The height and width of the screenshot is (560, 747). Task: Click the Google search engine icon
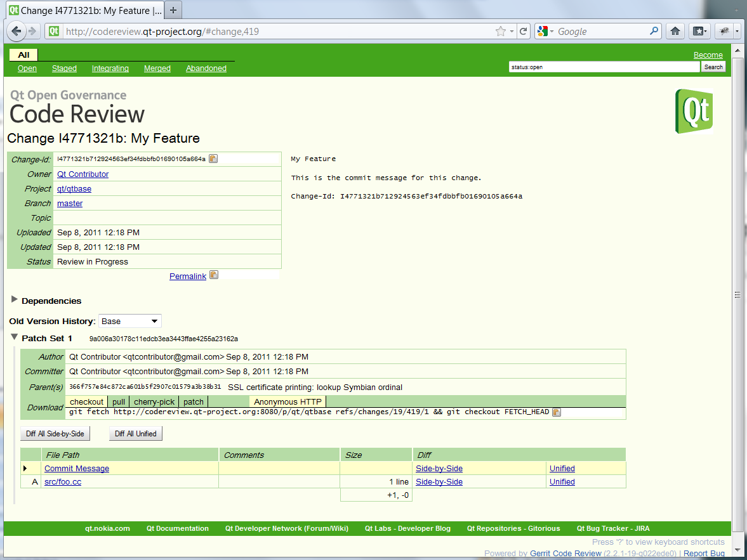click(x=542, y=32)
